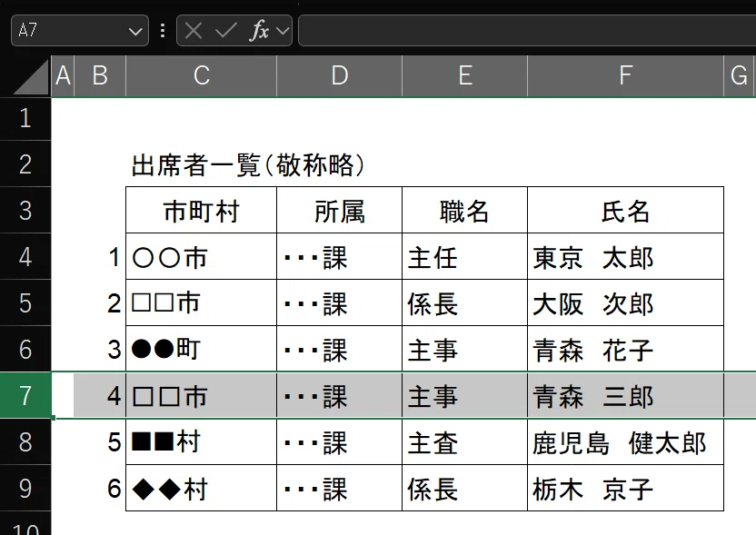Viewport: 756px width, 535px height.
Task: Click the cell containing 大阪 次郎
Action: (625, 302)
